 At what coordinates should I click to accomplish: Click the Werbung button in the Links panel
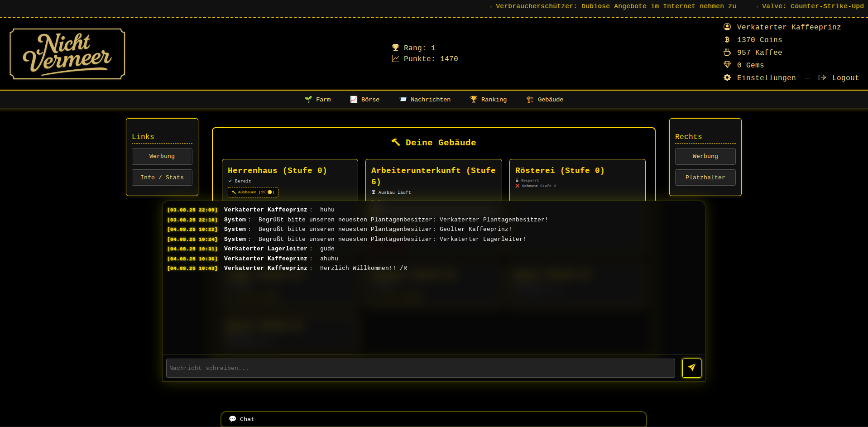coord(162,156)
